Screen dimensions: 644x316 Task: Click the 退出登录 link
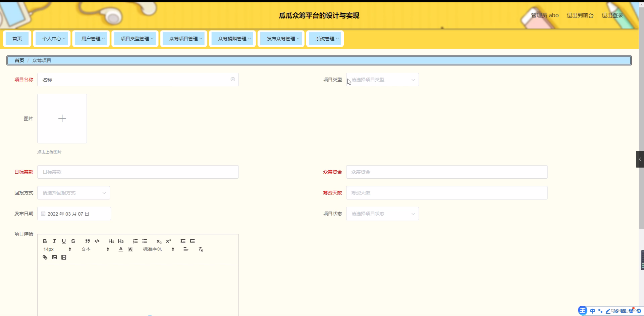(x=612, y=15)
